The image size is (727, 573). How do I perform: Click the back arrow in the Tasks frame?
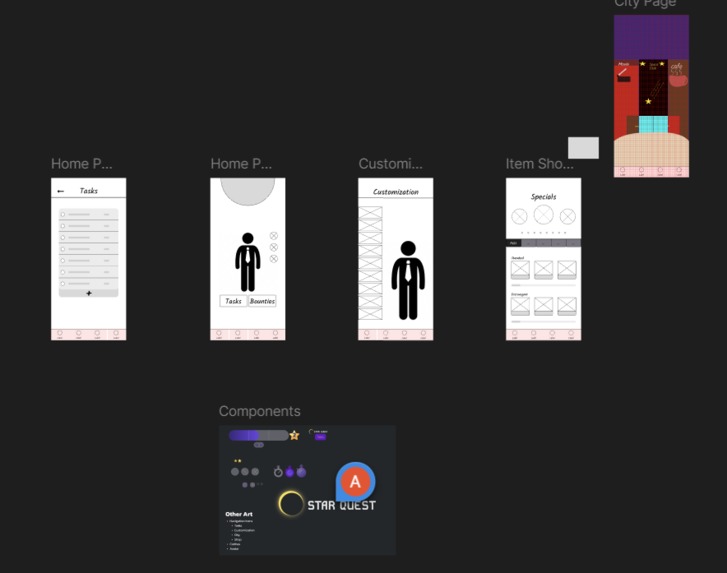click(x=60, y=191)
